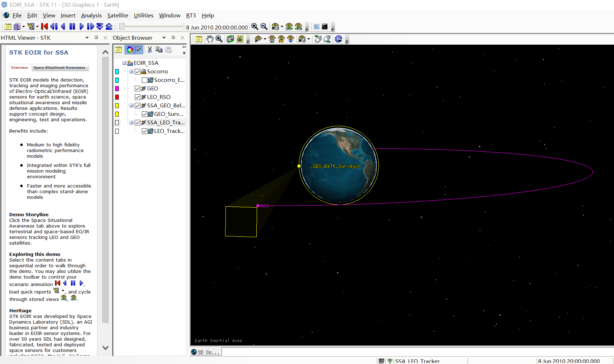Open the HTML Viewer panel dropdown arrow
This screenshot has height=364, width=614.
point(87,38)
